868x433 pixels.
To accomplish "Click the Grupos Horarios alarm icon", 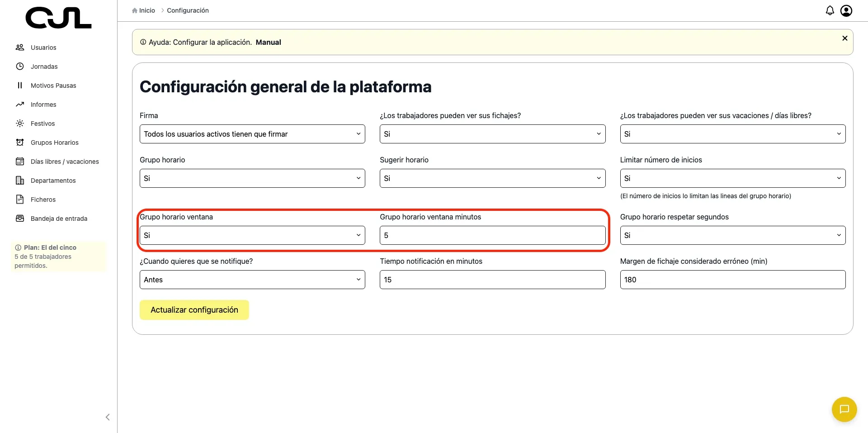I will 20,142.
